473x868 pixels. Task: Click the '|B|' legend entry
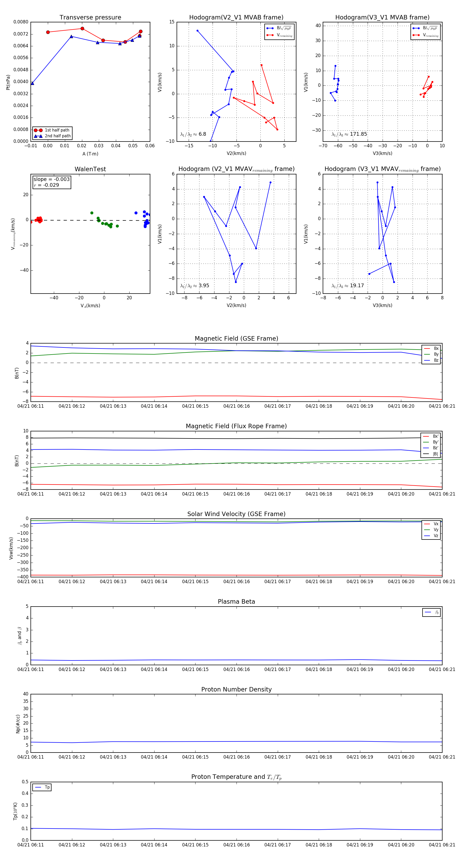coord(431,454)
